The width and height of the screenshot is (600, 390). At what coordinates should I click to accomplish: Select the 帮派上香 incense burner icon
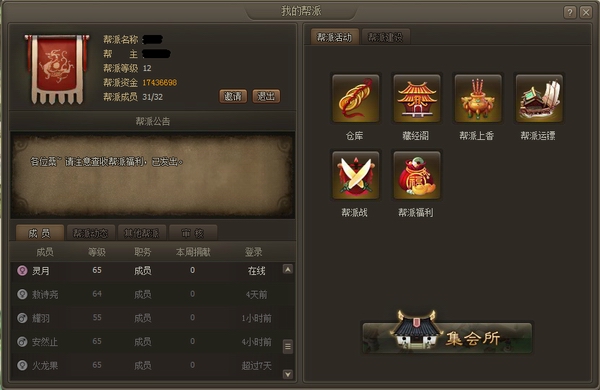coord(478,98)
